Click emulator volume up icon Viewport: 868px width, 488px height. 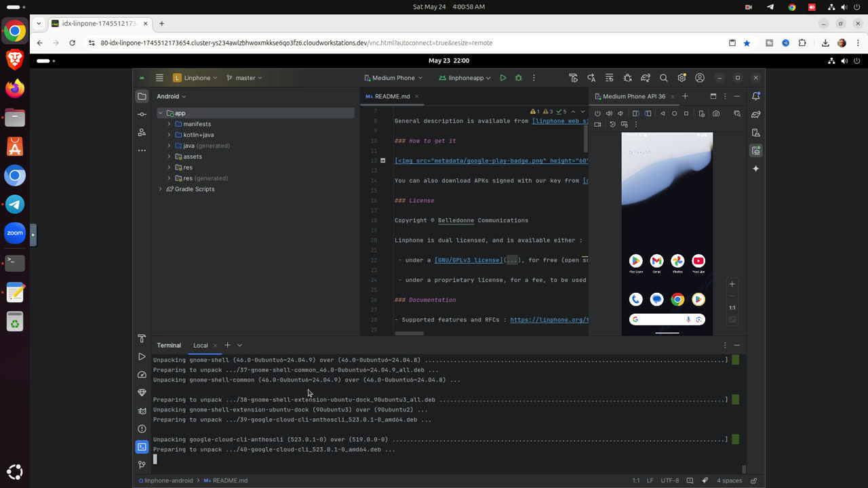(x=609, y=114)
